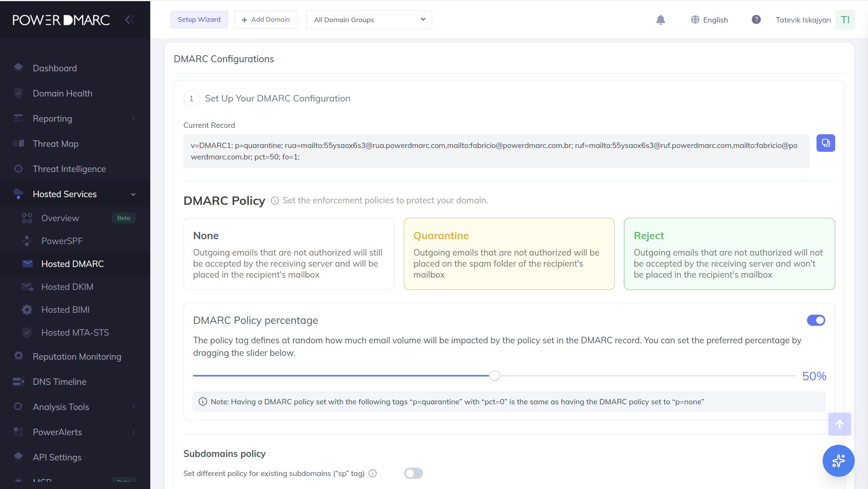The image size is (868, 489).
Task: Open the All Domain Groups dropdown
Action: pos(369,20)
